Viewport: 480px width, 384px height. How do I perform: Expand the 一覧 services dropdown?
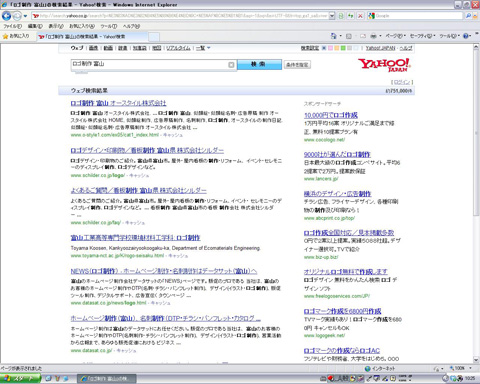pyautogui.click(x=203, y=48)
